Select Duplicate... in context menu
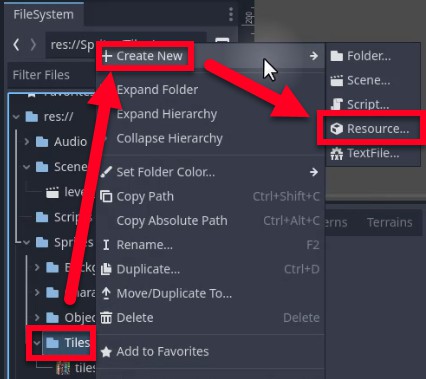The width and height of the screenshot is (426, 379). (210, 269)
